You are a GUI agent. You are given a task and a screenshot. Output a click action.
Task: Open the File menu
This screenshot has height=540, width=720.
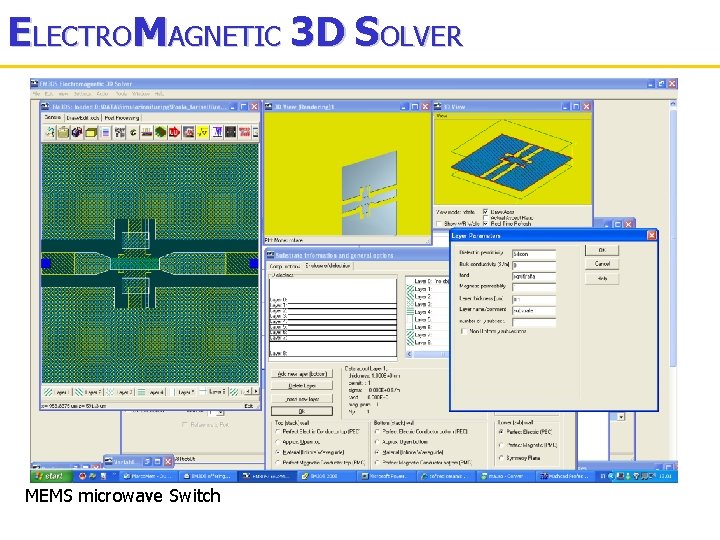tap(36, 94)
